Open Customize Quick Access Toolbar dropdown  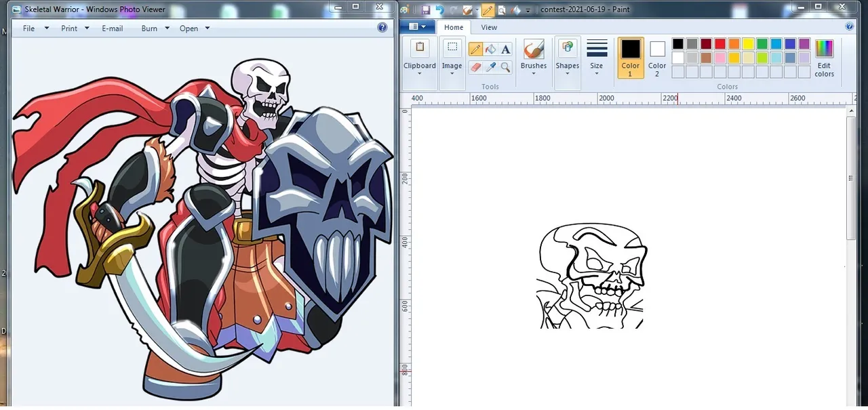click(528, 11)
